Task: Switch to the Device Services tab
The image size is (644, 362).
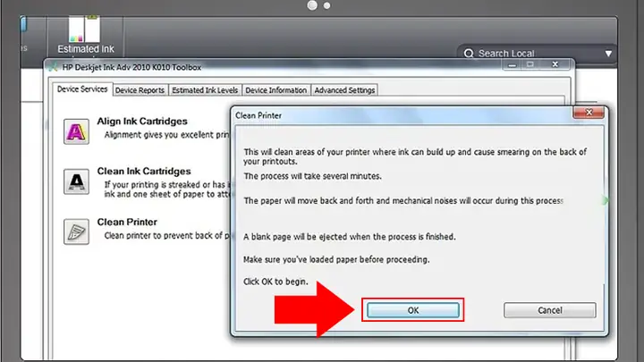Action: pos(82,89)
